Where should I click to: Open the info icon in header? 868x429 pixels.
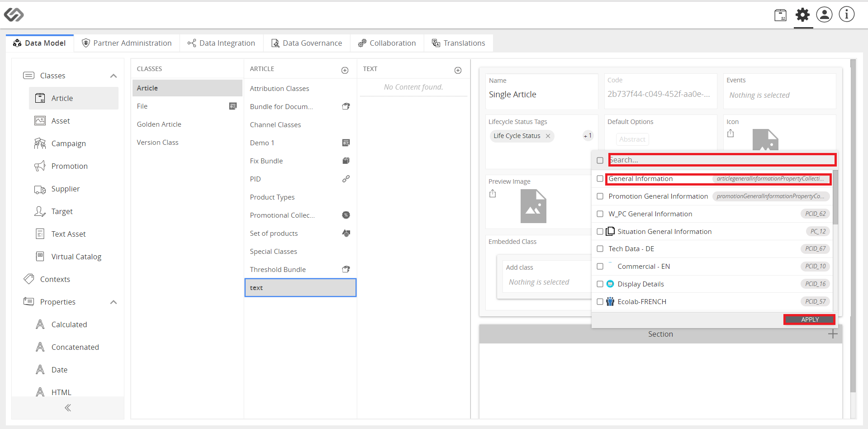[x=847, y=14]
